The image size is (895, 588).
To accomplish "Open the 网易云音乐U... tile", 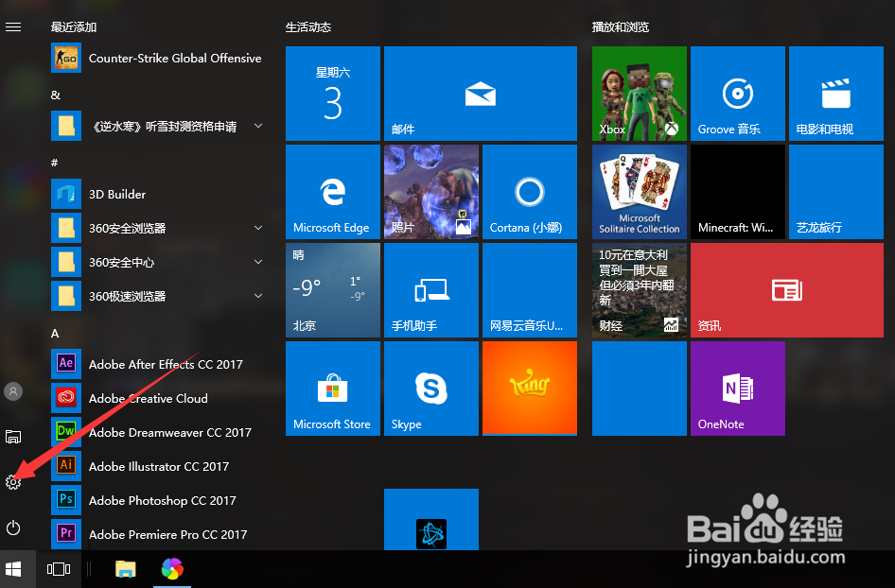I will (530, 290).
